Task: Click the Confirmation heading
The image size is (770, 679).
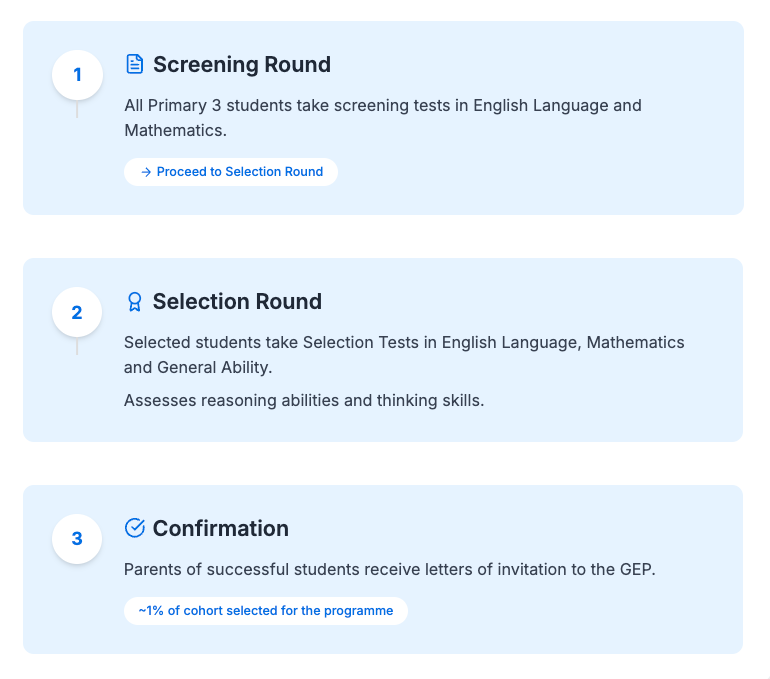Action: (220, 528)
